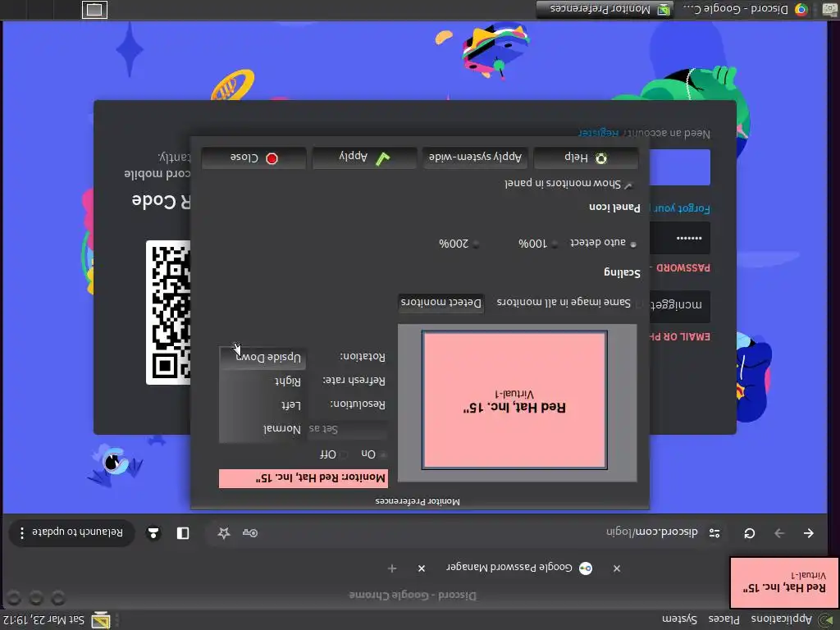Switch to Discord - Google Chrome in taskbar
The height and width of the screenshot is (630, 840).
tap(745, 10)
